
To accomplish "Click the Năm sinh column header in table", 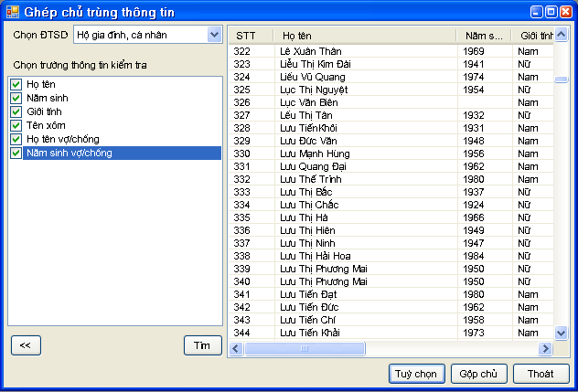I will (484, 36).
